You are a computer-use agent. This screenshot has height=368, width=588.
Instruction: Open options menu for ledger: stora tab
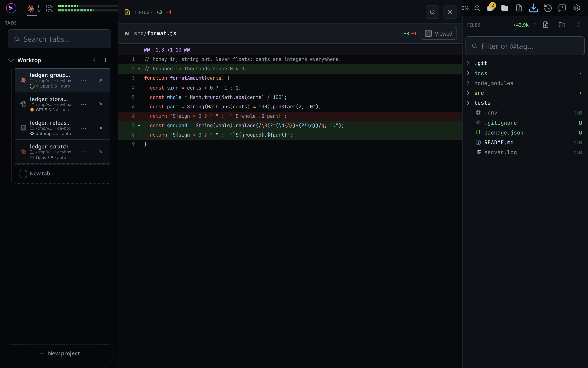84,104
